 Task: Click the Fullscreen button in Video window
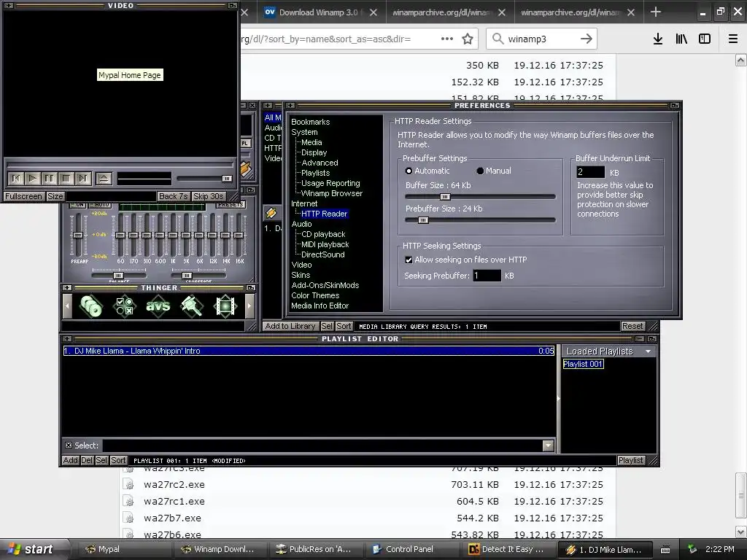23,196
